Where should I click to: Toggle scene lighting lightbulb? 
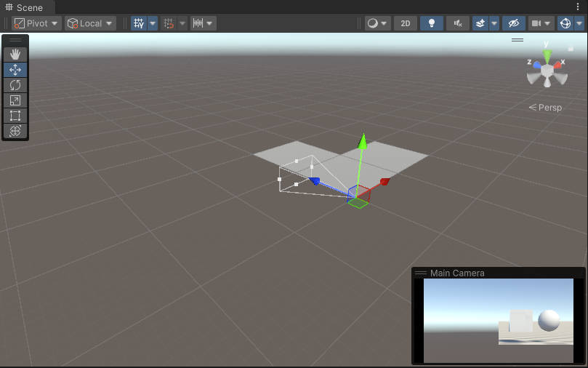pos(432,23)
